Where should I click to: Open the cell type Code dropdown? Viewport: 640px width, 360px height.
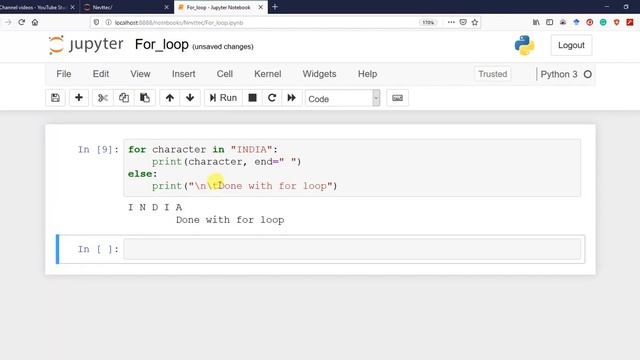pos(342,98)
